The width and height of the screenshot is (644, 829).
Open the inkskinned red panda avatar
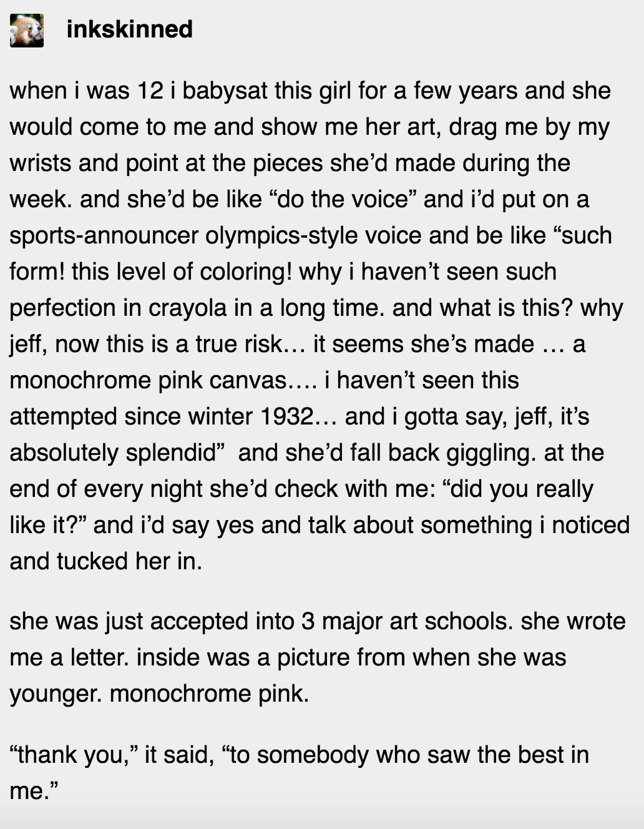(27, 31)
